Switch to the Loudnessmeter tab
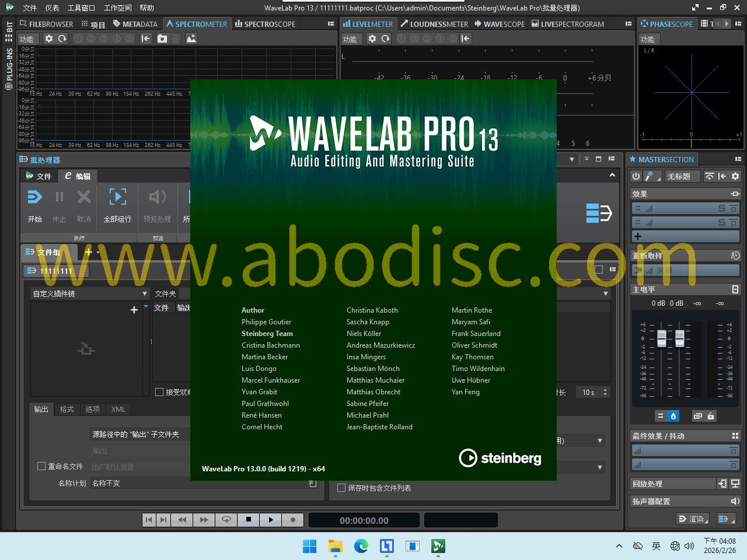747x560 pixels. 434,24
